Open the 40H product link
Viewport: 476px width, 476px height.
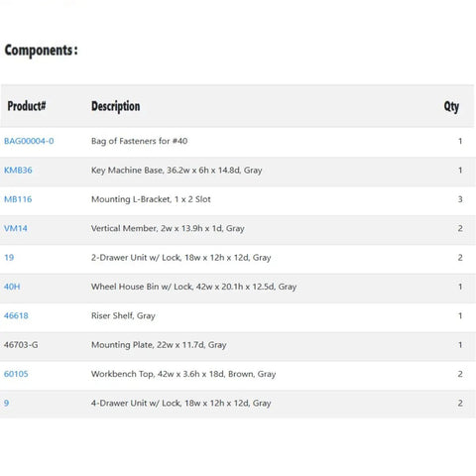click(x=12, y=287)
